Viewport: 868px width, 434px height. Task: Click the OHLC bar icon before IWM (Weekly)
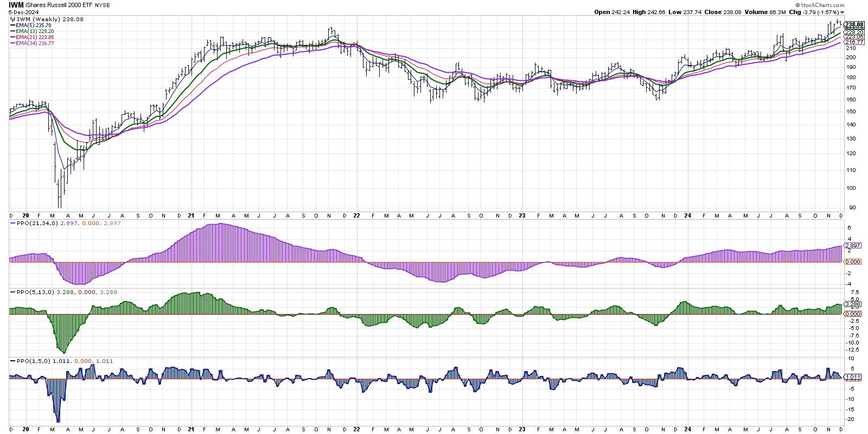coord(12,18)
